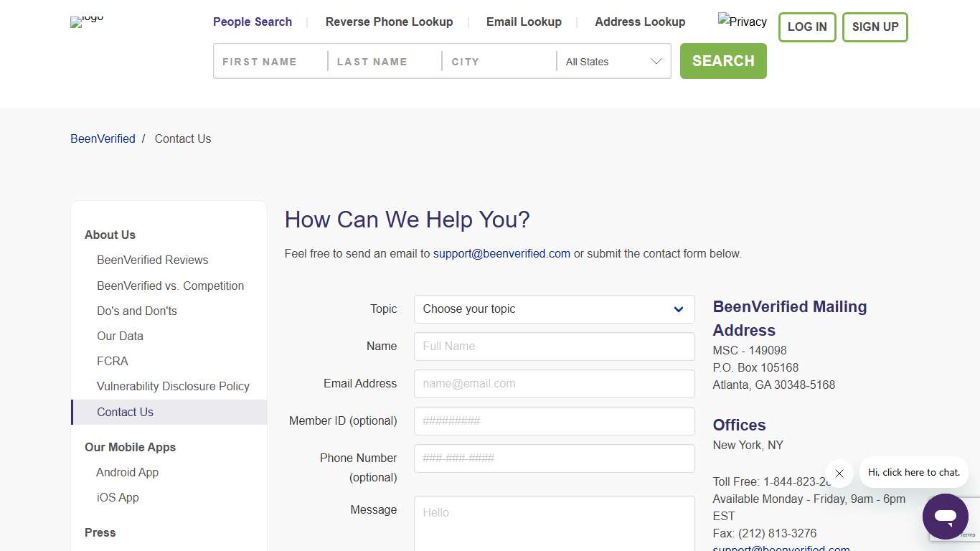Open BeenVerified Reviews in sidebar
Screen dimensions: 980x551
point(152,260)
